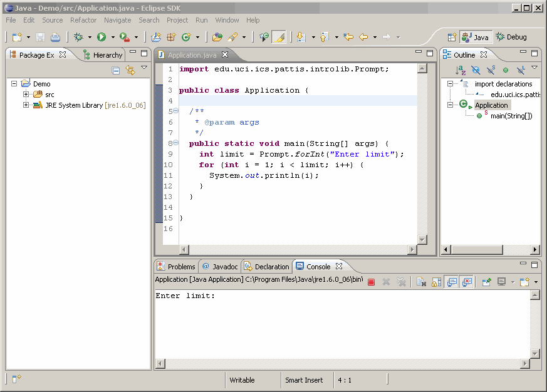Enable alphabetical sorting in the Outline view
This screenshot has height=392, width=547.
point(461,70)
